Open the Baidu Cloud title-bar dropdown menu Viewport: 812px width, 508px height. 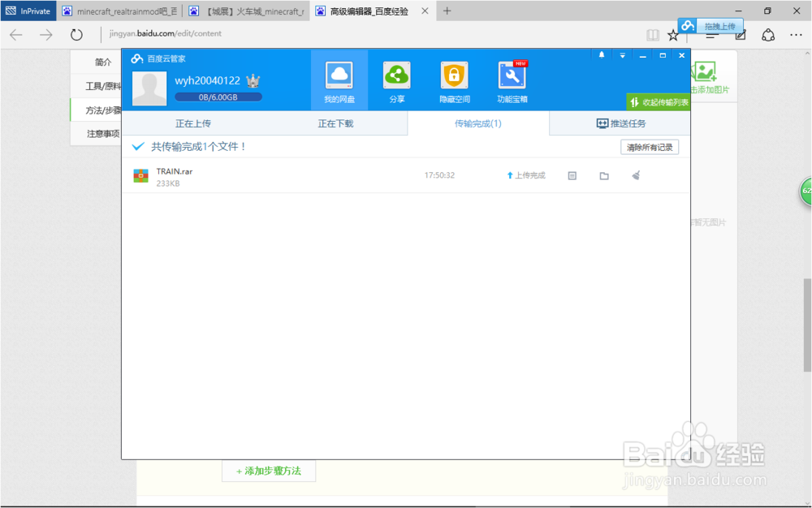click(x=623, y=55)
